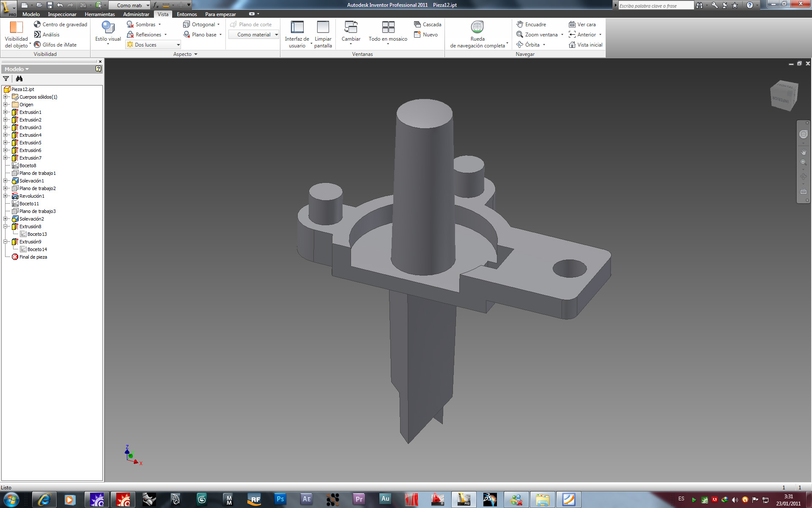The height and width of the screenshot is (508, 812).
Task: Toggle Glifos de iMate display
Action: (55, 45)
